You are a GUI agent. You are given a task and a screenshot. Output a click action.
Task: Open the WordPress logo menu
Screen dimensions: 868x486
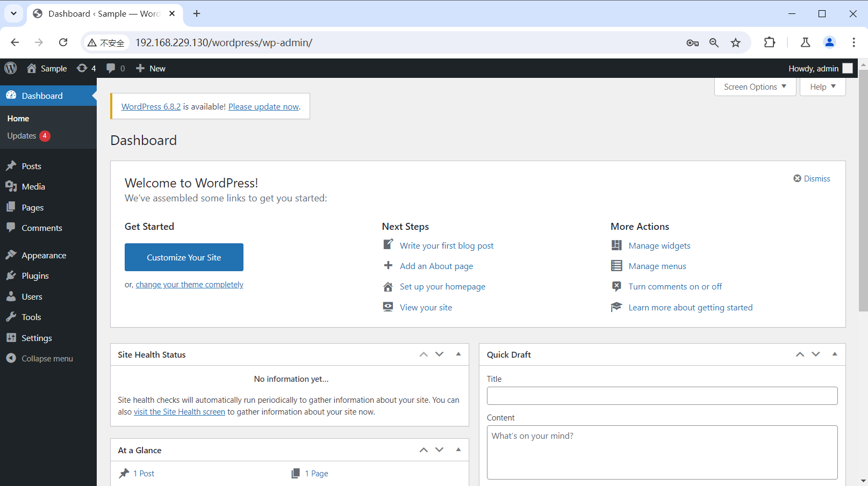click(11, 68)
